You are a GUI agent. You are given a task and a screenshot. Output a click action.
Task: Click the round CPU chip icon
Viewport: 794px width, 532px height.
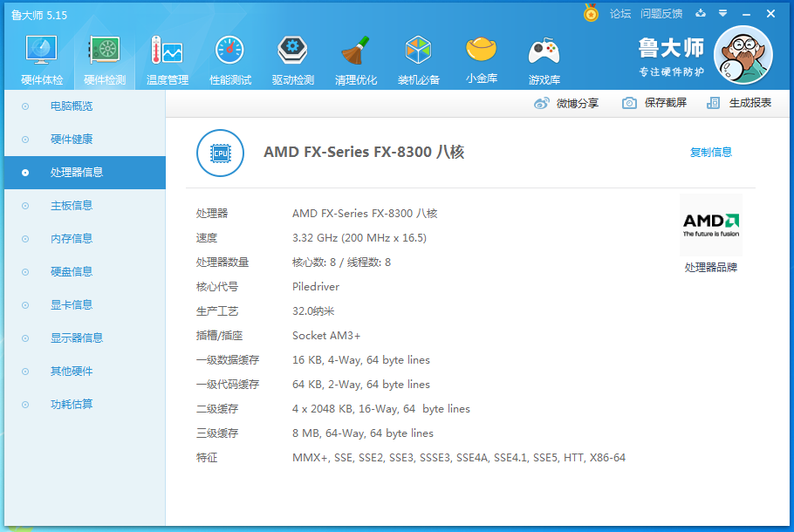[x=220, y=153]
